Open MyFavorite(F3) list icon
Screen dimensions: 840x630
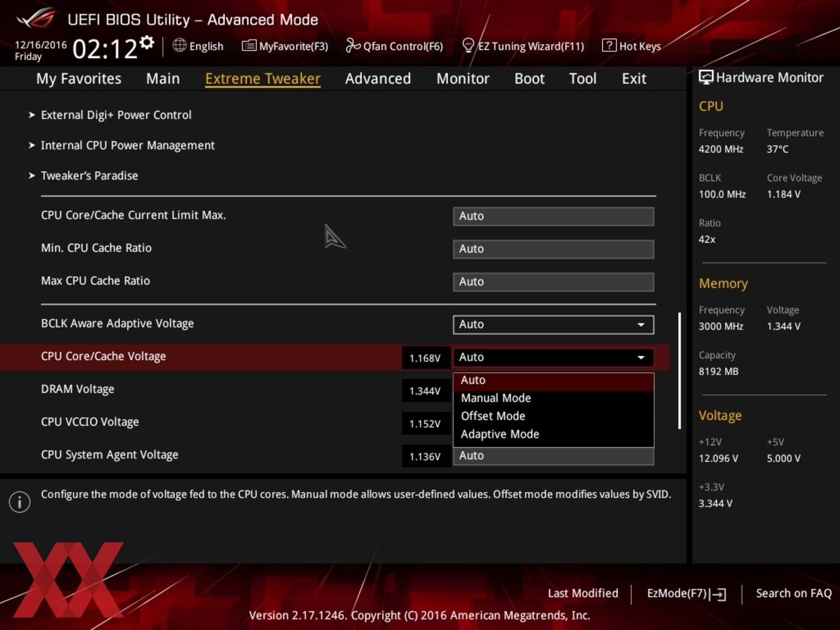(x=249, y=45)
